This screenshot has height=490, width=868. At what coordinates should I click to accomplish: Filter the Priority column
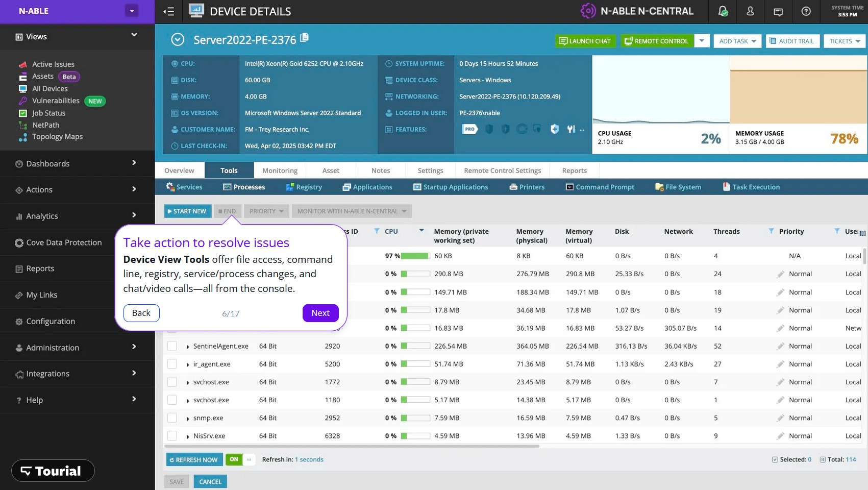click(771, 231)
